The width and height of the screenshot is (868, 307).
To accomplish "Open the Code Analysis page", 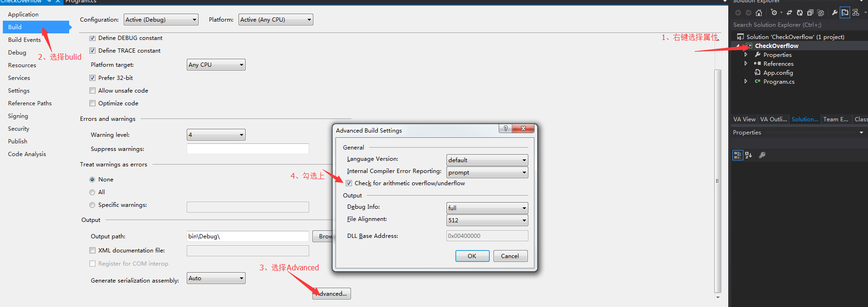I will pos(27,154).
